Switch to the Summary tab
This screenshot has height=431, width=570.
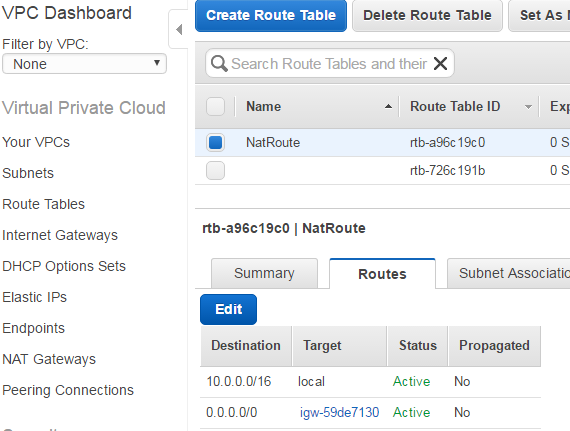(x=264, y=273)
